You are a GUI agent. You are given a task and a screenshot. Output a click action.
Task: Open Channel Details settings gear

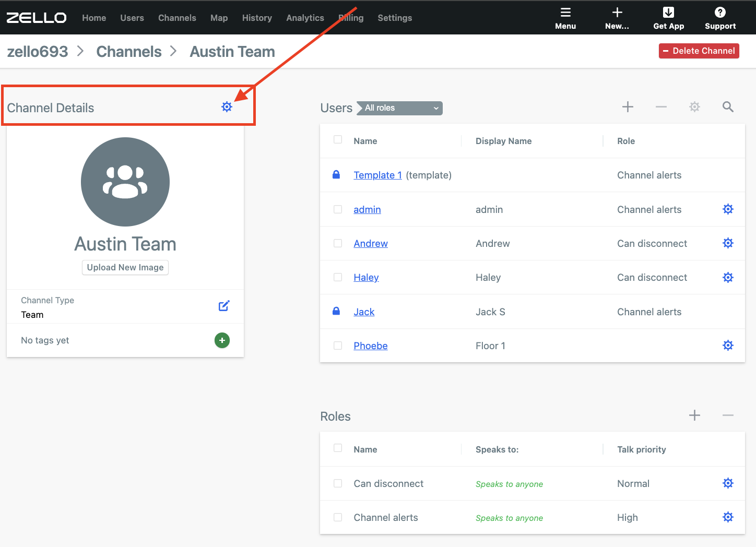click(227, 107)
